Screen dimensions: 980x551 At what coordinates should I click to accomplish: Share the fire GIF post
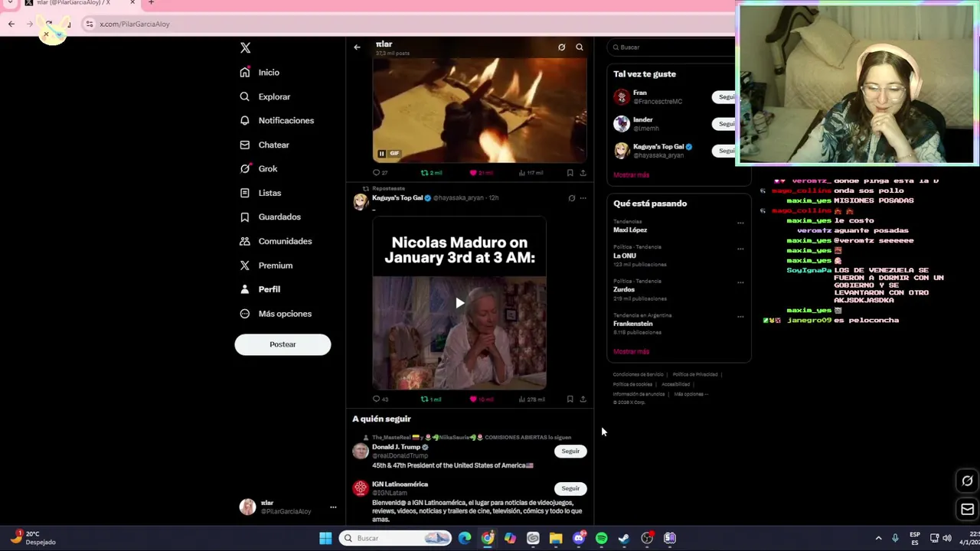(583, 173)
